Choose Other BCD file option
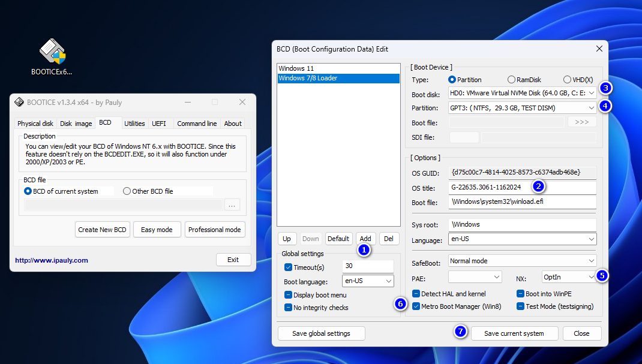Screen dimensions: 642x364 point(127,191)
